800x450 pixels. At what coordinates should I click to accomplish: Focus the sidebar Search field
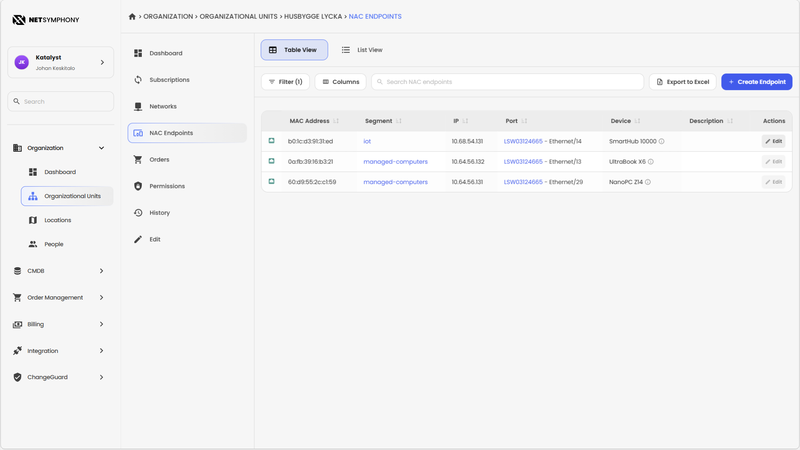61,102
